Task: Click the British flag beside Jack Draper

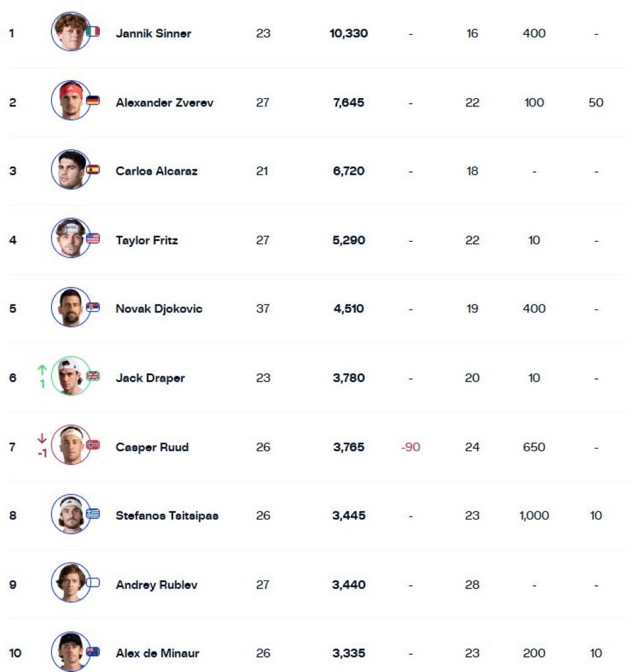Action: [x=93, y=376]
